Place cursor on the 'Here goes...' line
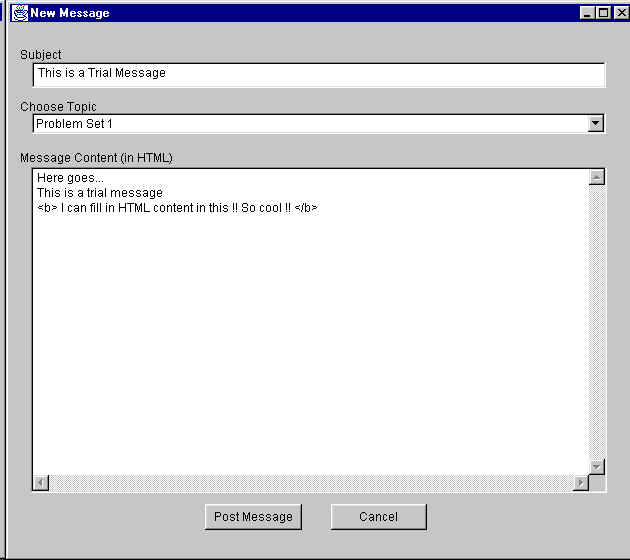Viewport: 630px width, 560px height. [70, 178]
